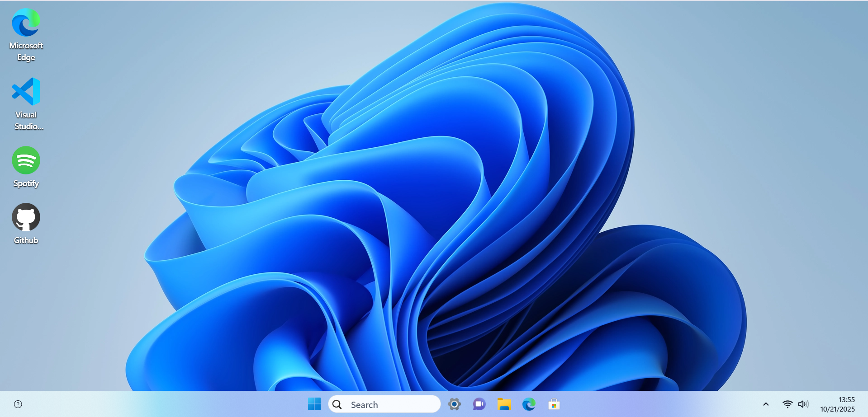Open the Start menu

[x=314, y=404]
